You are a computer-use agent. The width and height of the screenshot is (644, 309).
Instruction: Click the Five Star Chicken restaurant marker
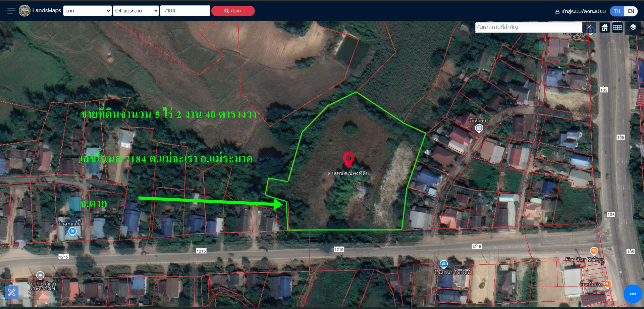point(594,251)
